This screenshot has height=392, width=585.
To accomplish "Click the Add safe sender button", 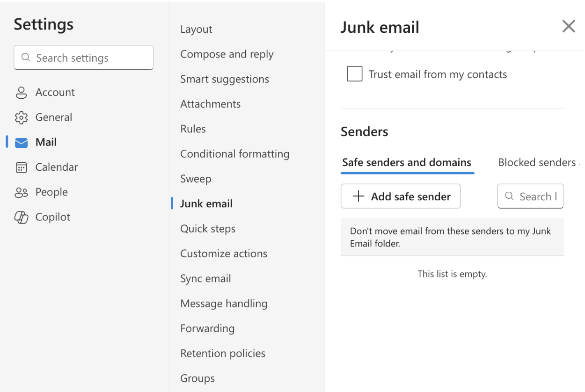I will (x=401, y=196).
